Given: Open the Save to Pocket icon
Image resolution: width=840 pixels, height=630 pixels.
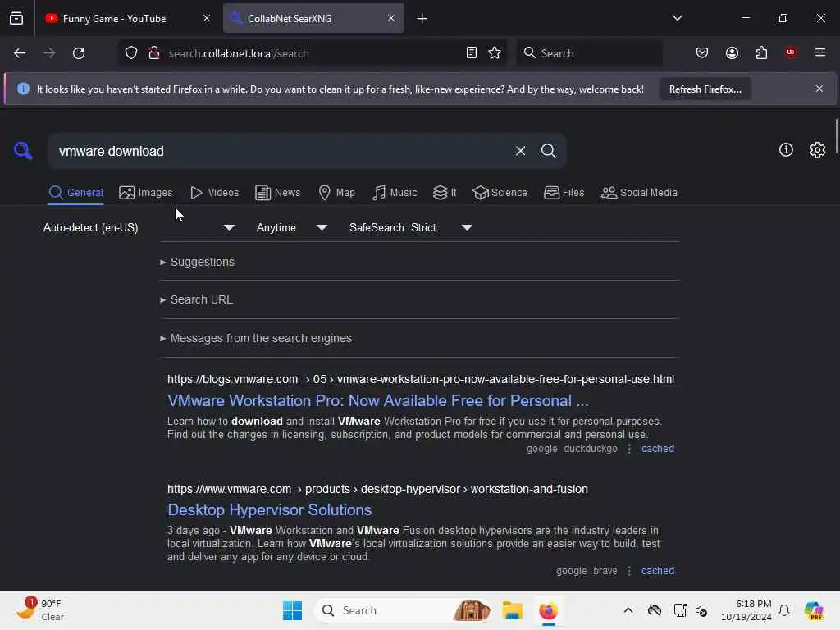Looking at the screenshot, I should (x=702, y=53).
